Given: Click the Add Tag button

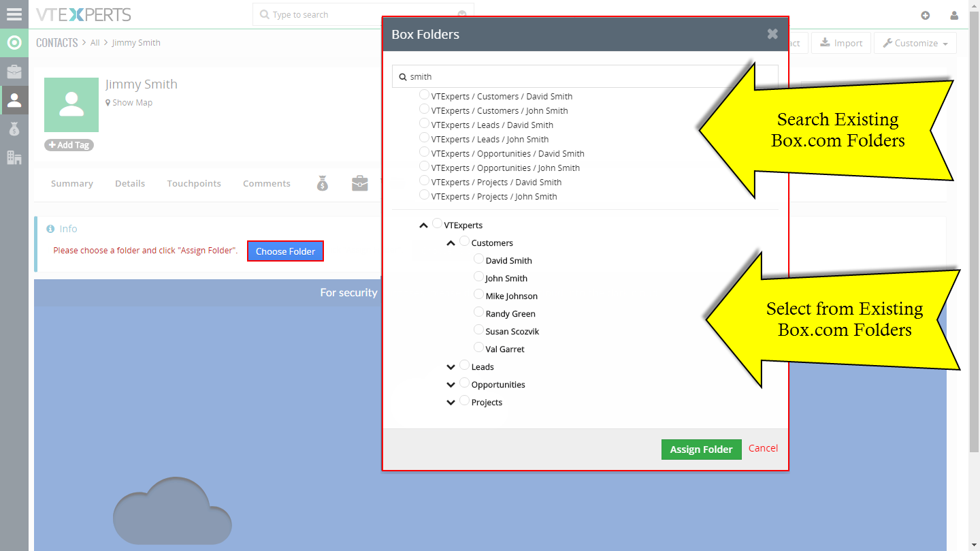Looking at the screenshot, I should [69, 145].
